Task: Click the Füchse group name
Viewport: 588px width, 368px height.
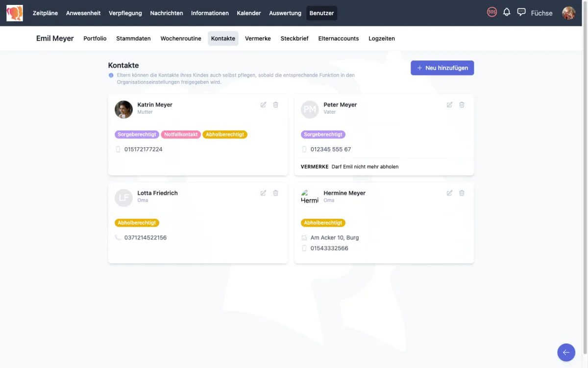Action: click(541, 13)
